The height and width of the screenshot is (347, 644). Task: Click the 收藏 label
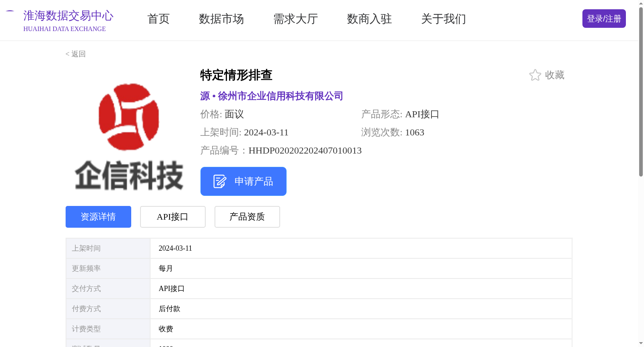click(555, 75)
